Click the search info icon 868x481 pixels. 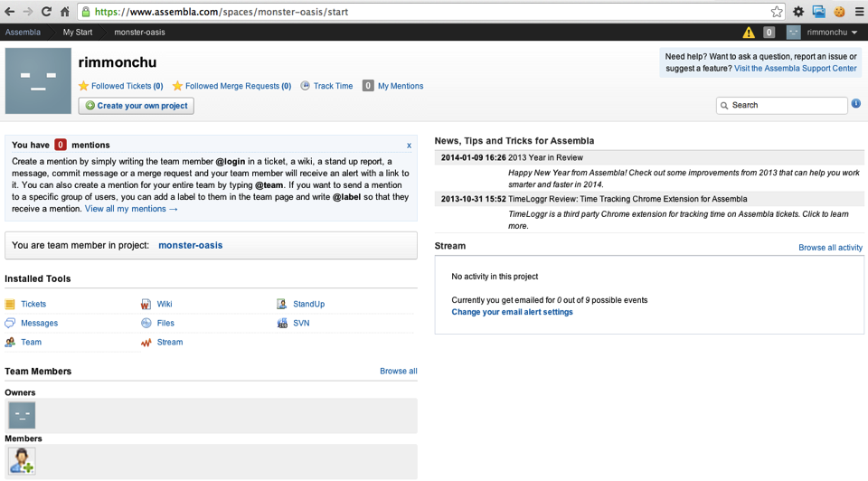(x=856, y=103)
